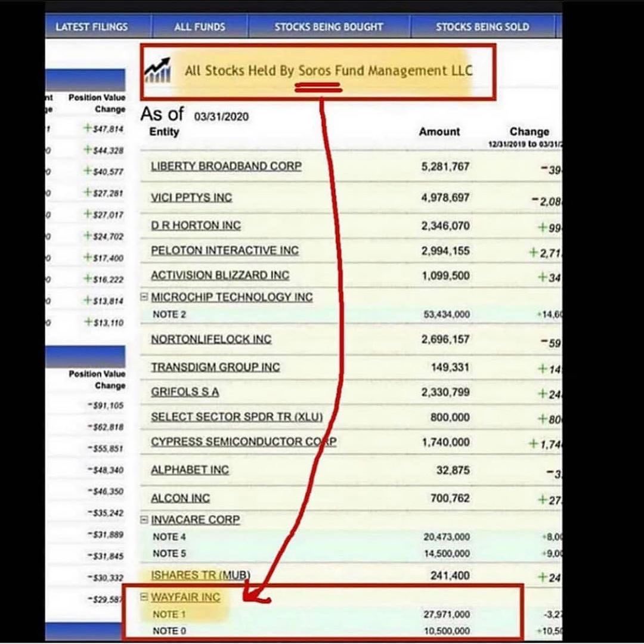644x644 pixels.
Task: Select the amount 1,740,000
Action: [446, 442]
